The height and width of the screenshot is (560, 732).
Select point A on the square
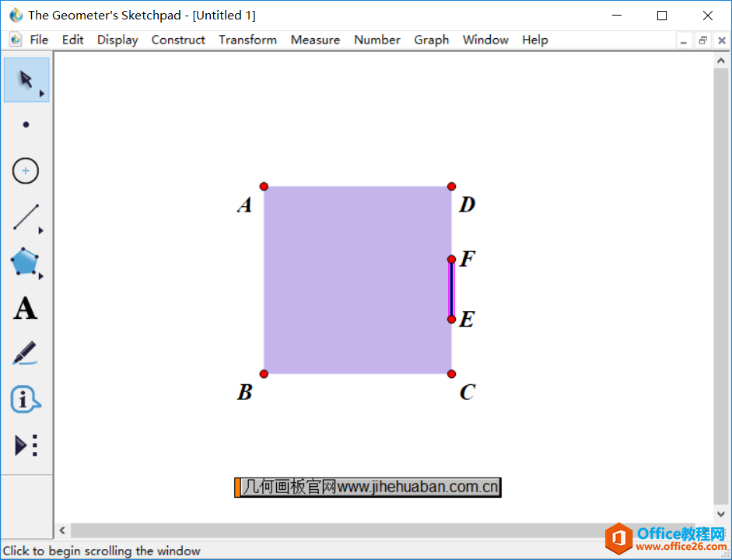264,187
